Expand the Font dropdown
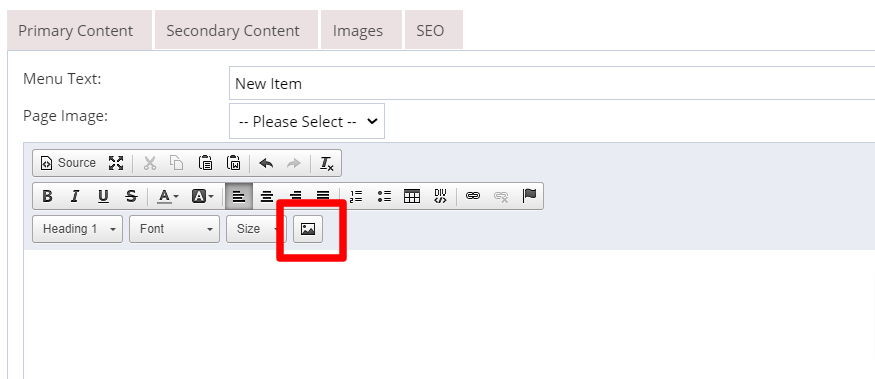Screen dimensions: 875x379 (x=174, y=229)
